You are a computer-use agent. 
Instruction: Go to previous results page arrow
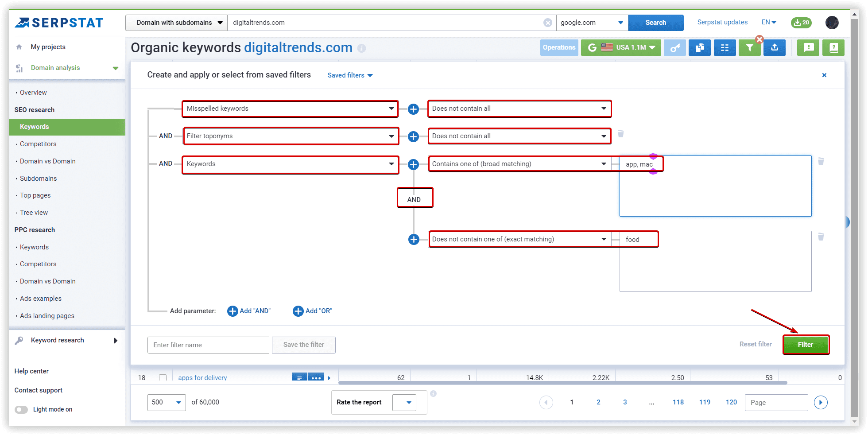[546, 402]
